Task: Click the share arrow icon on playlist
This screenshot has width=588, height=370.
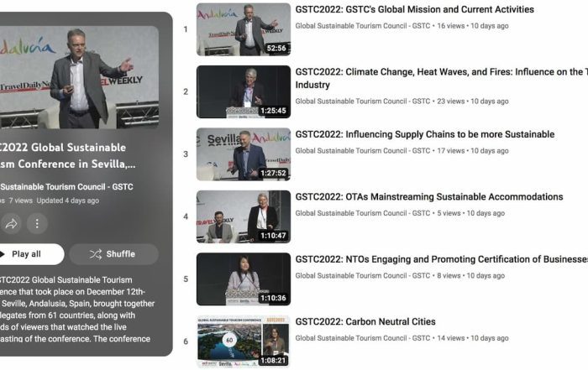Action: click(12, 223)
